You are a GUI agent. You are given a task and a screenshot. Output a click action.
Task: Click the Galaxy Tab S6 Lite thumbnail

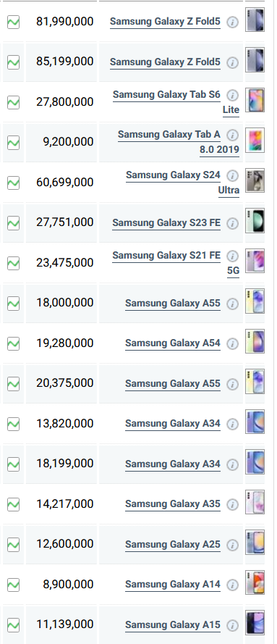(255, 100)
